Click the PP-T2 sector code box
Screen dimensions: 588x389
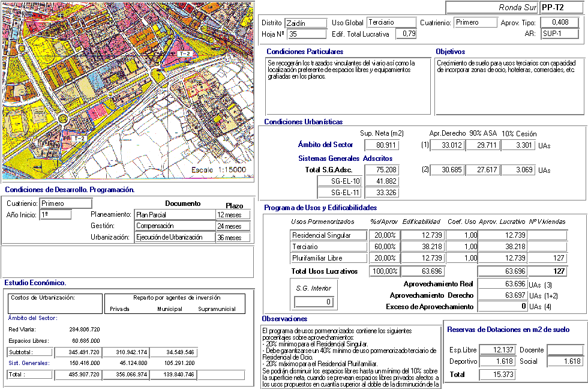click(560, 7)
